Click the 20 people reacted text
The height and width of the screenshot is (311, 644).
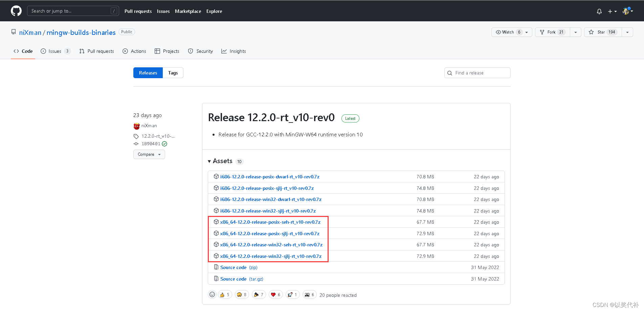pyautogui.click(x=338, y=295)
